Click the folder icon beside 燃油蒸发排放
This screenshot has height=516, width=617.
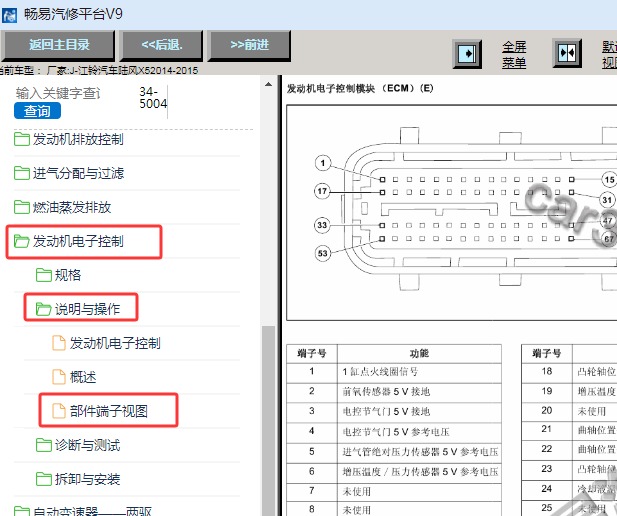[22, 207]
